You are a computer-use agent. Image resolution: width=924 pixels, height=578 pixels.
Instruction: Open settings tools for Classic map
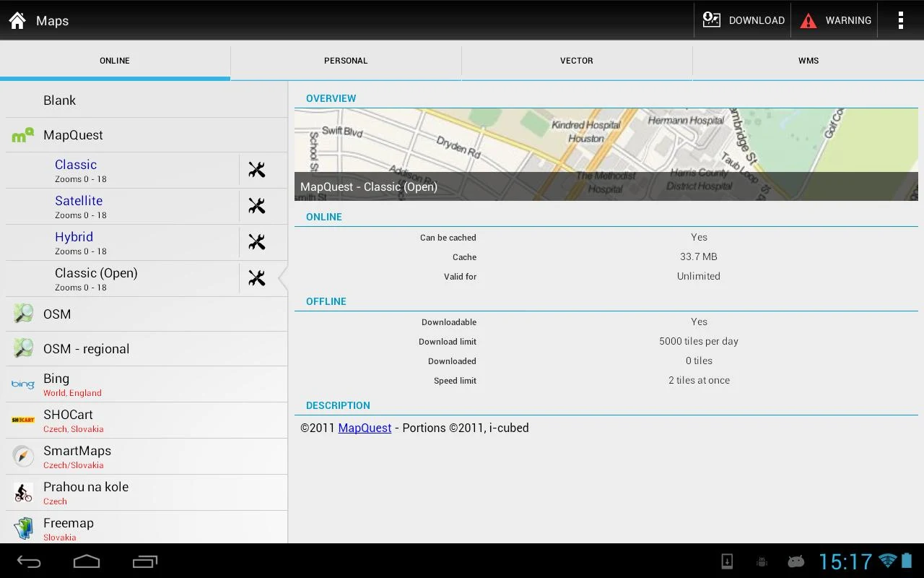[257, 170]
